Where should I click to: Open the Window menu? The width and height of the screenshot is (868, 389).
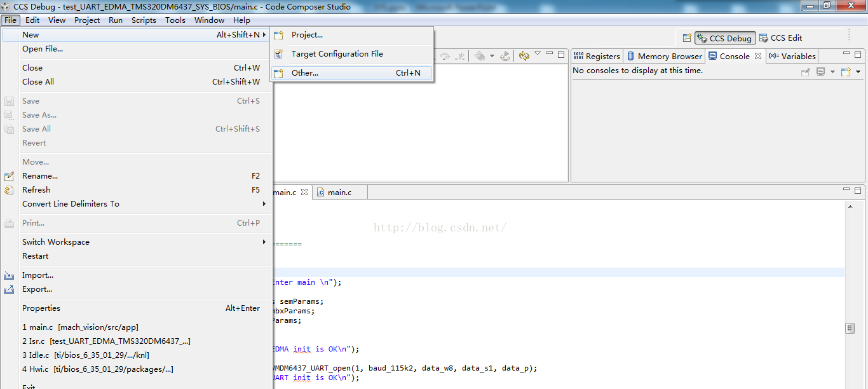click(209, 20)
